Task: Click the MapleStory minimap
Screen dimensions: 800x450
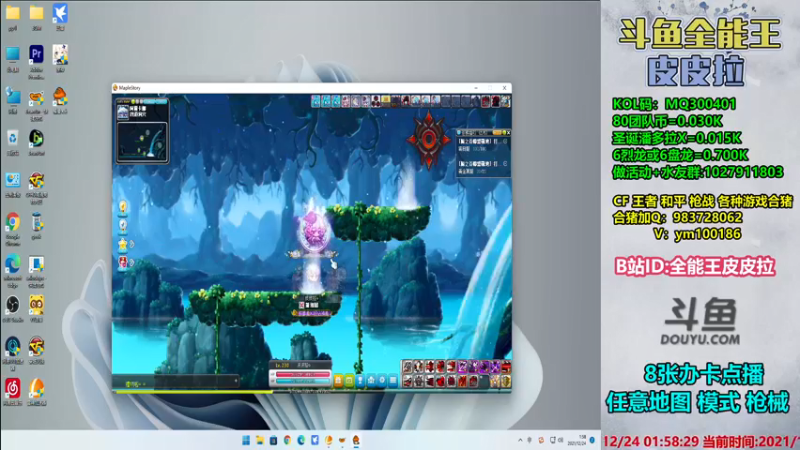Action: [142, 142]
